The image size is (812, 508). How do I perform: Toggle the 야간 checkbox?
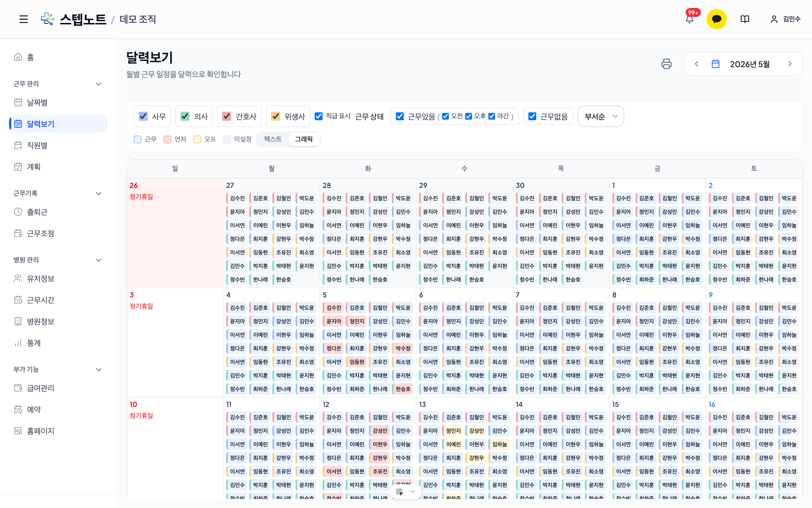coord(491,116)
